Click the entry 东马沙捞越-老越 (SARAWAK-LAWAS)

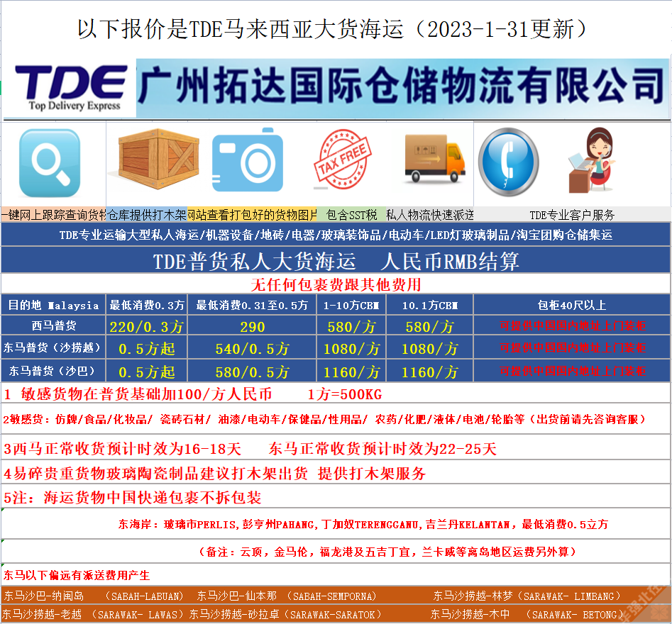(x=92, y=615)
